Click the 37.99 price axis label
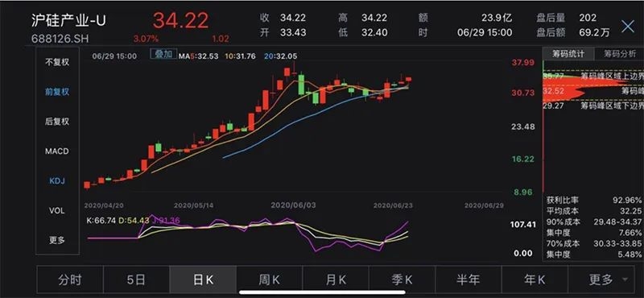 pos(522,63)
